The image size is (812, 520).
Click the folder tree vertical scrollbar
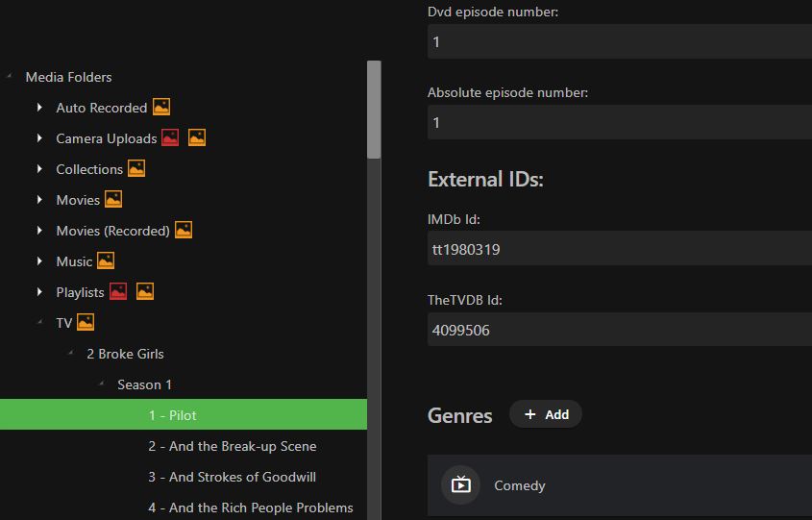coord(375,111)
